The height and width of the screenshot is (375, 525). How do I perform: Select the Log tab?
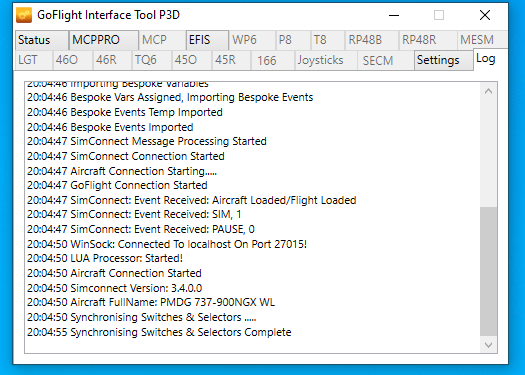click(x=491, y=59)
